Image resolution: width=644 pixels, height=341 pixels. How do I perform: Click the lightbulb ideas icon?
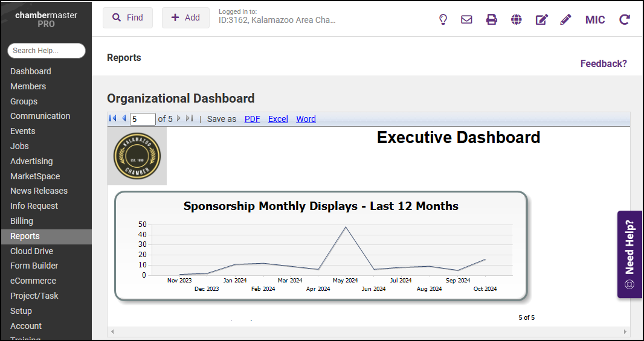click(x=443, y=19)
